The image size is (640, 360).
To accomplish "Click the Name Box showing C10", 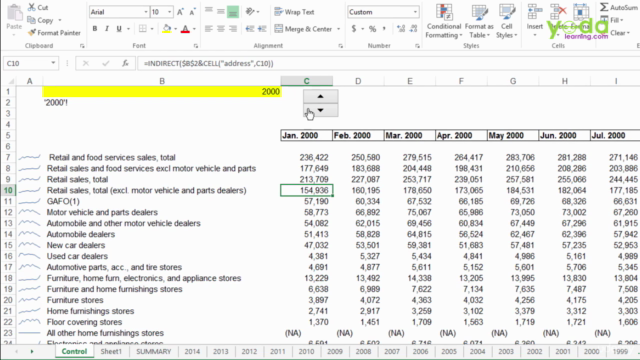I will coord(30,63).
